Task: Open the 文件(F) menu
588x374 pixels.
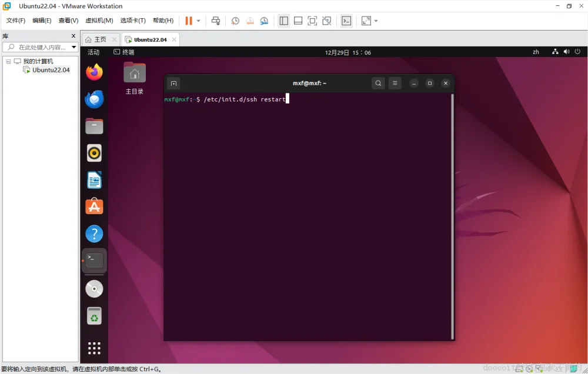Action: click(16, 21)
